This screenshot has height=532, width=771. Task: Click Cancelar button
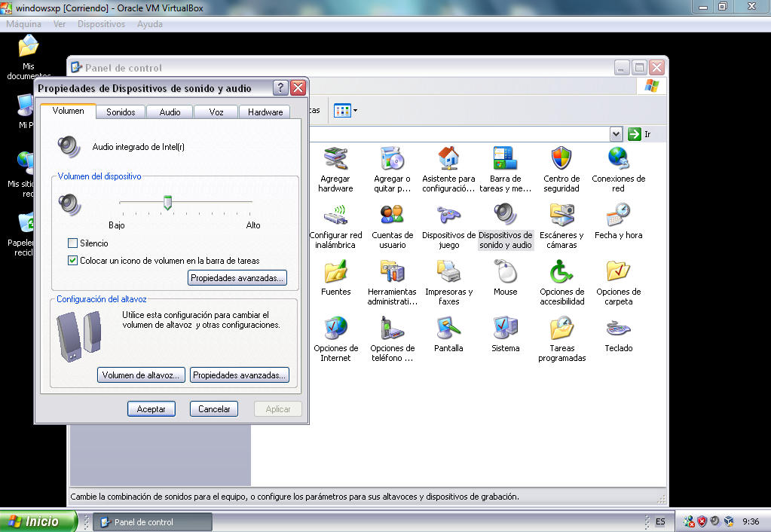coord(214,409)
